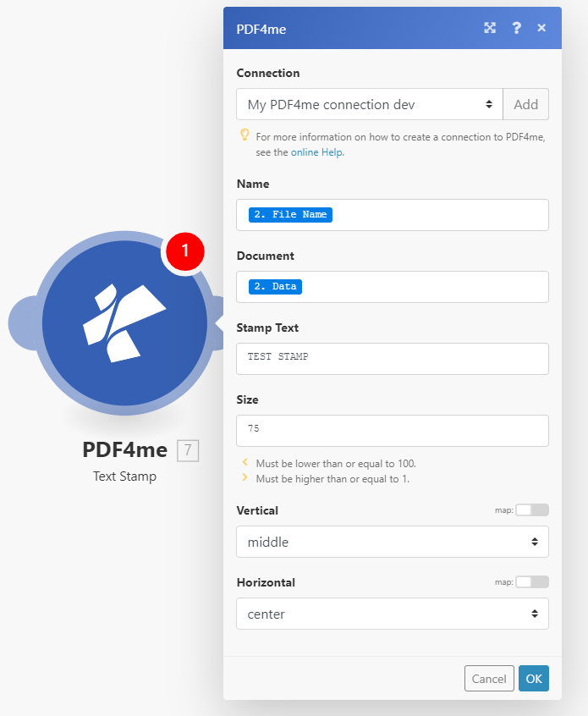Click the Add connection button
Image resolution: width=588 pixels, height=716 pixels.
526,105
